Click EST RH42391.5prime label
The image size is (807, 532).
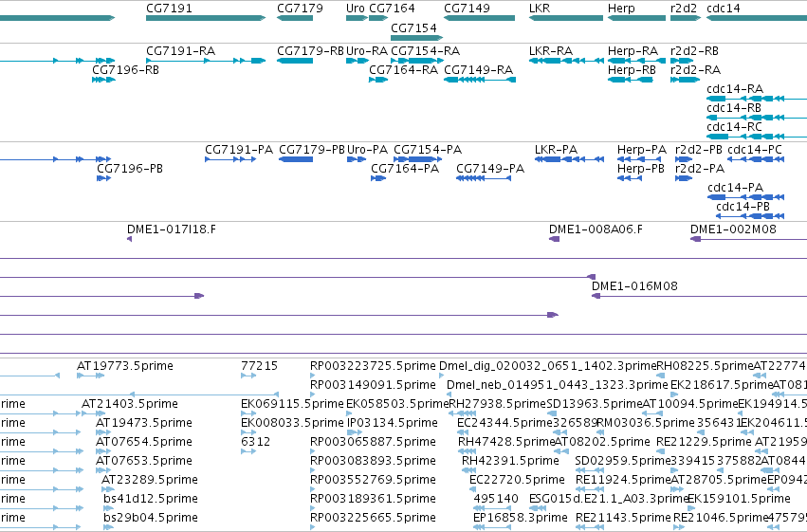(x=510, y=461)
